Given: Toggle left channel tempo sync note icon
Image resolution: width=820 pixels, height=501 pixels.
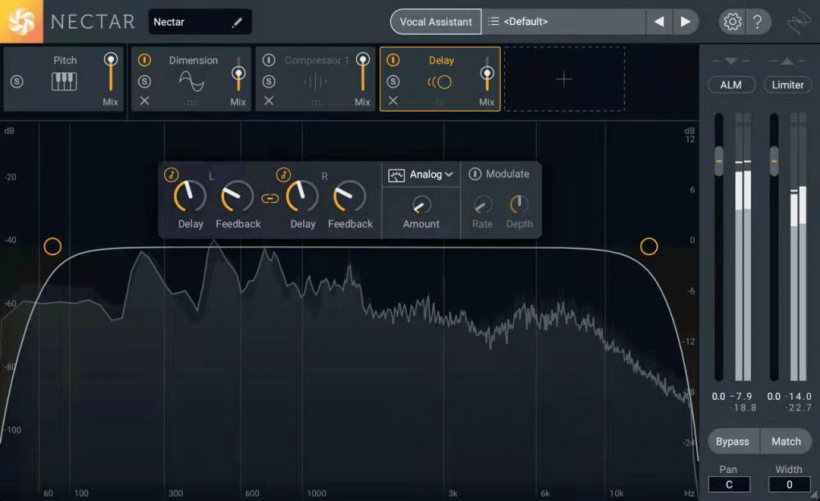Looking at the screenshot, I should tap(172, 175).
